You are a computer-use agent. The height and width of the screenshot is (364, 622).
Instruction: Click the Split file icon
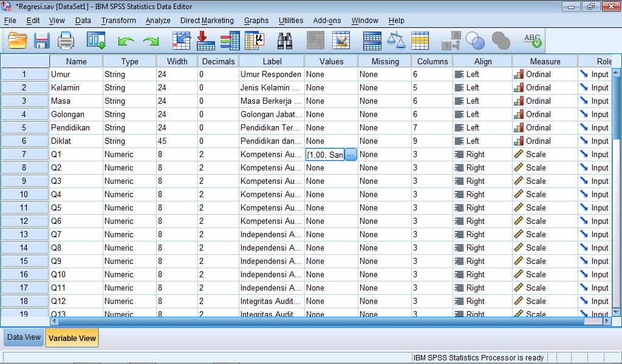point(372,41)
